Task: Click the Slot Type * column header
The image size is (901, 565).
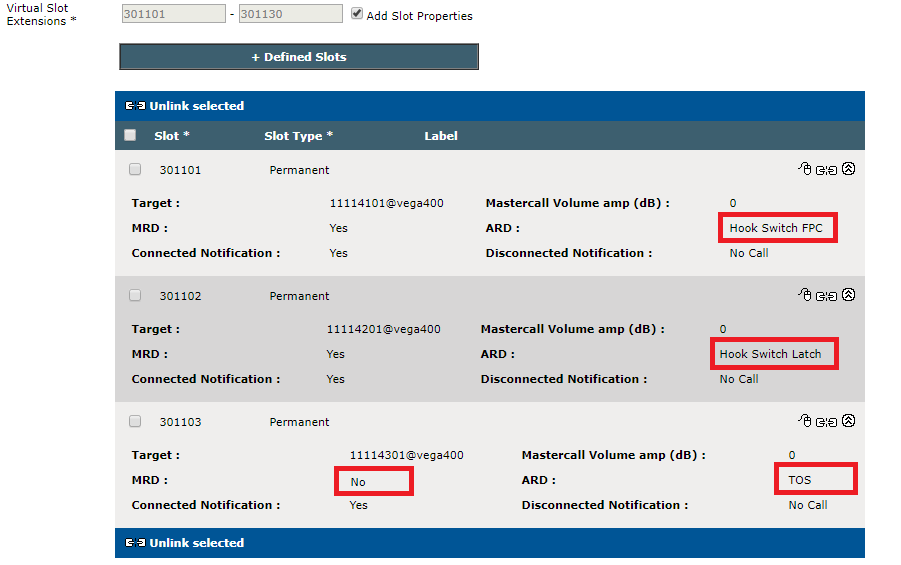Action: tap(299, 136)
